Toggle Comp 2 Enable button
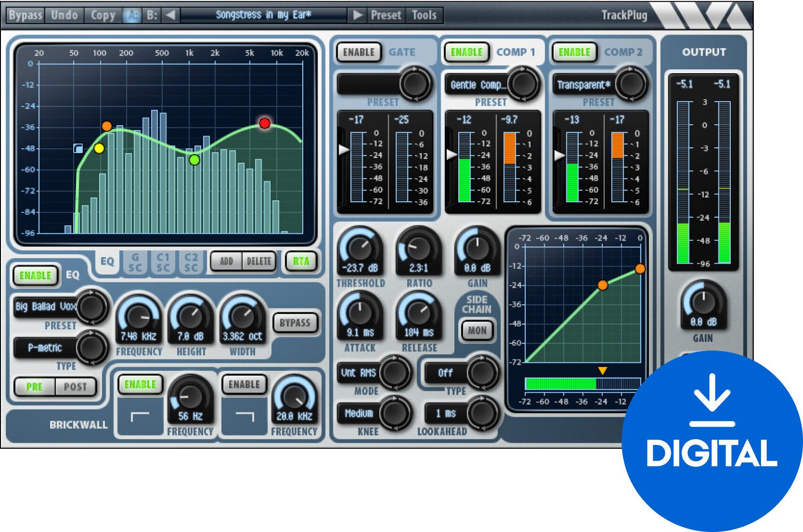The image size is (803, 532). (x=574, y=52)
